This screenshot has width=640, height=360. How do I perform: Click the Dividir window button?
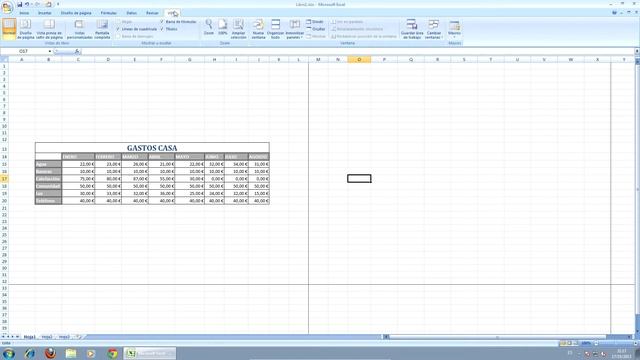pyautogui.click(x=315, y=22)
